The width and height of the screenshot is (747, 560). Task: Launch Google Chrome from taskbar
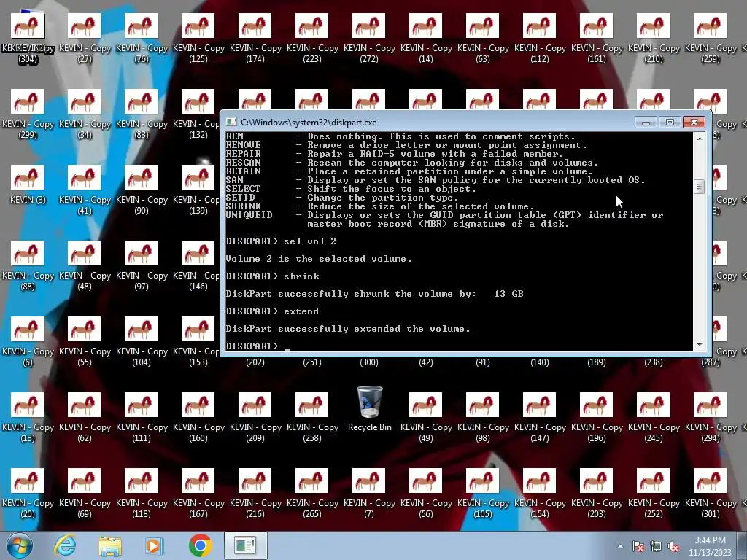tap(200, 545)
